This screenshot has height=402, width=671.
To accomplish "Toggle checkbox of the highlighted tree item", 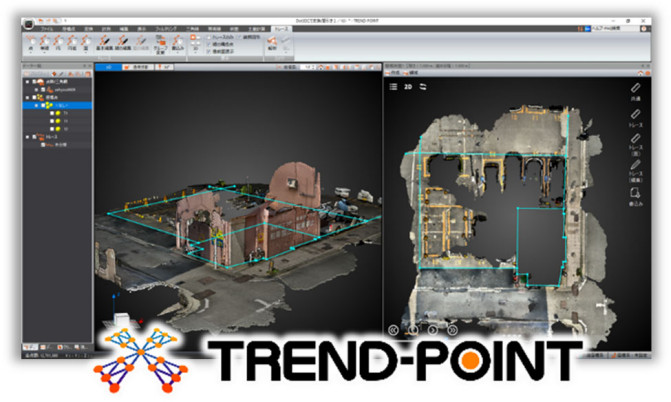I will pyautogui.click(x=43, y=105).
